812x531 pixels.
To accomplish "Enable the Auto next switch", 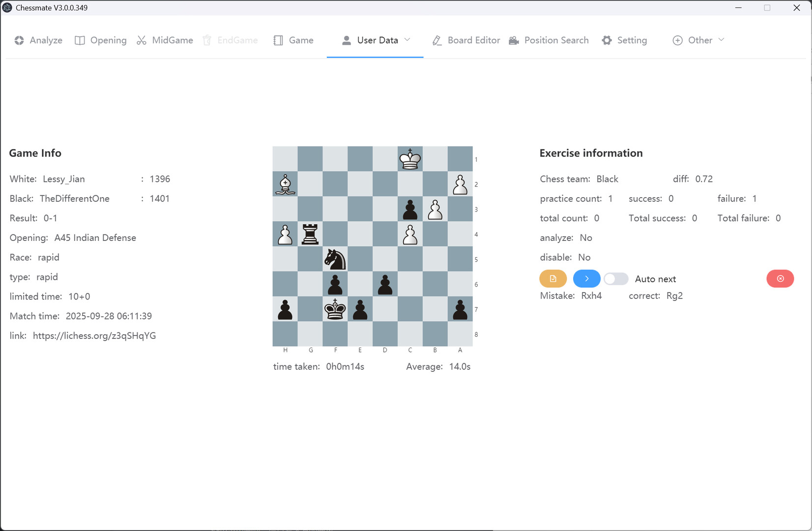I will [x=615, y=278].
